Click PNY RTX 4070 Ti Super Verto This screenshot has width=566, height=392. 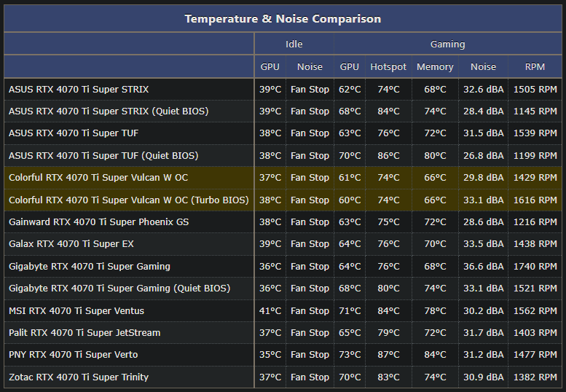click(73, 355)
